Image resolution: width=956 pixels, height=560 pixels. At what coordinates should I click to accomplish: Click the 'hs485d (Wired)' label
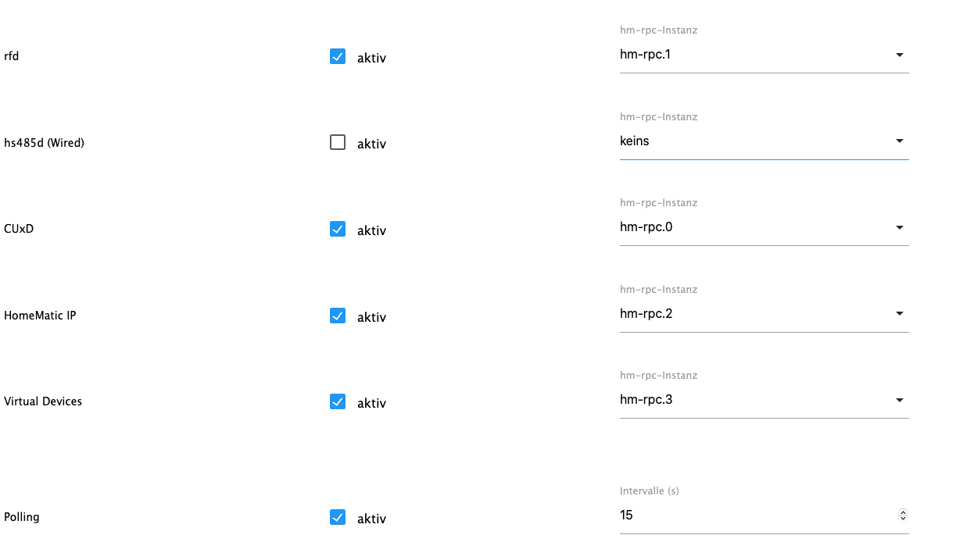click(44, 143)
